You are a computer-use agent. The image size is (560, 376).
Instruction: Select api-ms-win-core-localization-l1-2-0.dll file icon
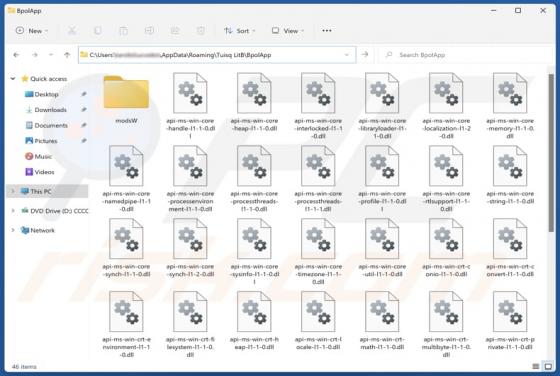click(446, 93)
